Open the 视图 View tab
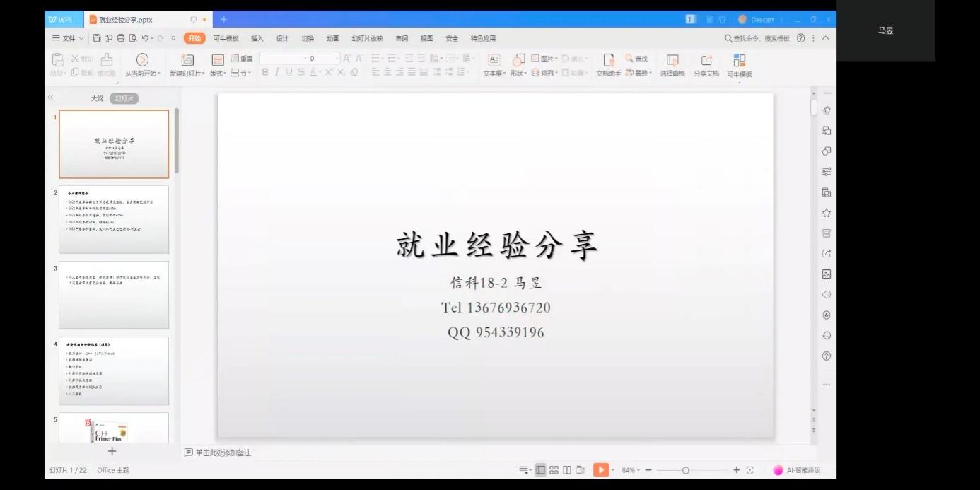The height and width of the screenshot is (490, 980). 426,38
